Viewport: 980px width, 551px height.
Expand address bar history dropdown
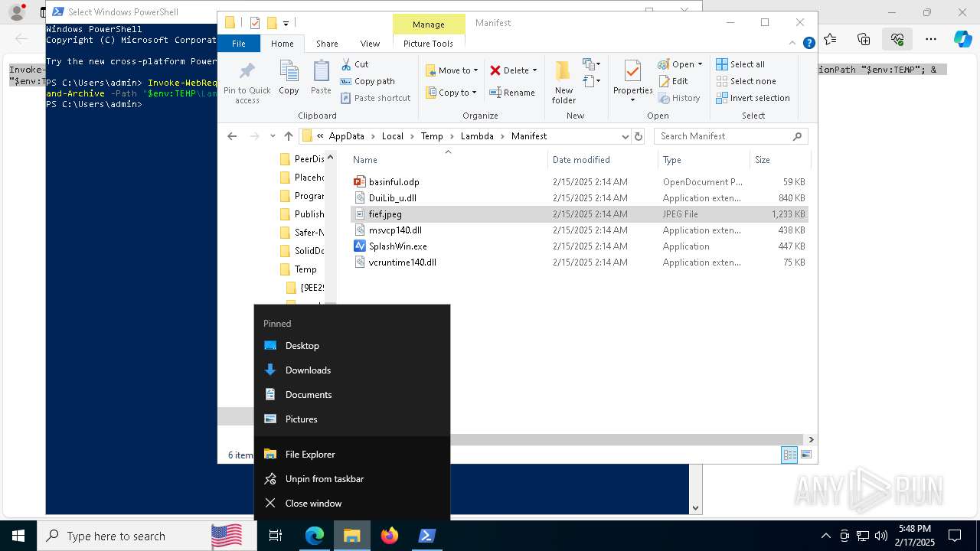click(626, 136)
